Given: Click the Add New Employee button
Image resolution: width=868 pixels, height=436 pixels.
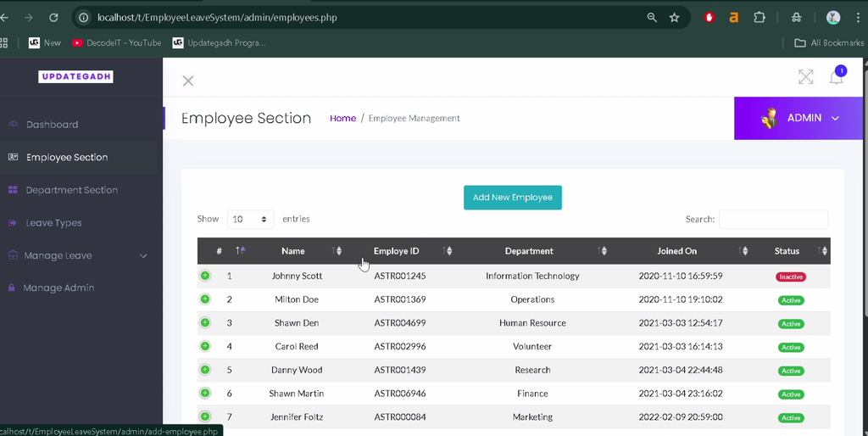Looking at the screenshot, I should click(513, 198).
